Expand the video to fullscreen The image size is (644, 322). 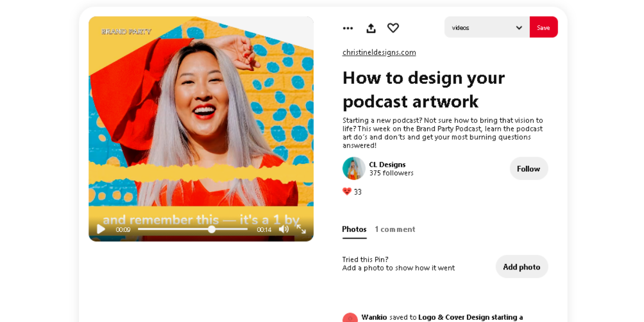coord(301,229)
